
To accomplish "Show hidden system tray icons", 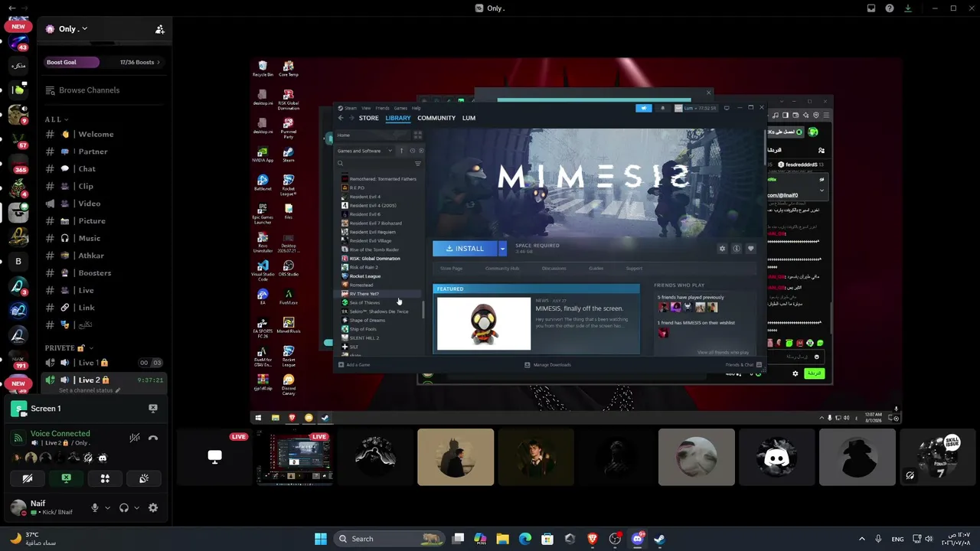I will [x=861, y=539].
